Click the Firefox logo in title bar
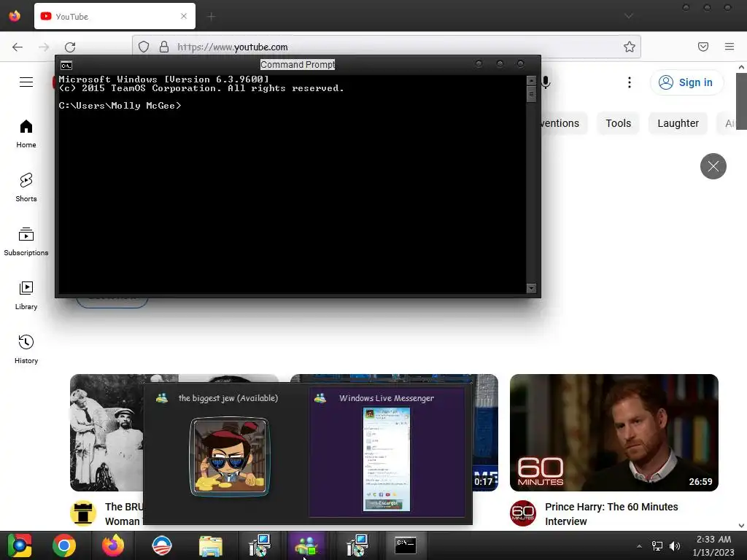Screen dimensions: 747x560 pyautogui.click(x=15, y=16)
